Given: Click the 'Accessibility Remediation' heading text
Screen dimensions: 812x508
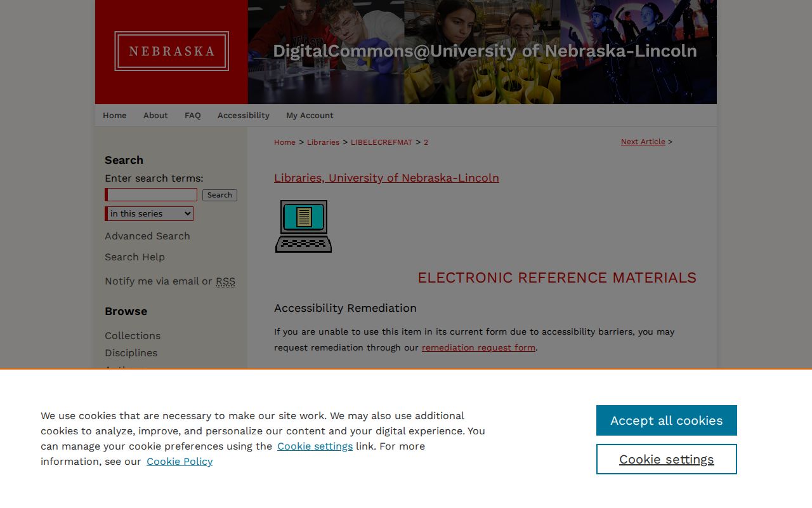Looking at the screenshot, I should (345, 308).
